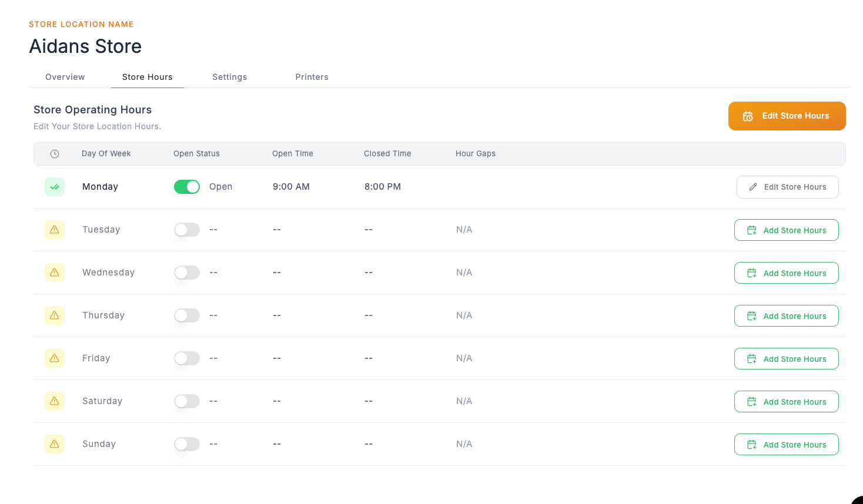Click the clock icon in the table header
Viewport: 863px width, 504px height.
tap(55, 153)
